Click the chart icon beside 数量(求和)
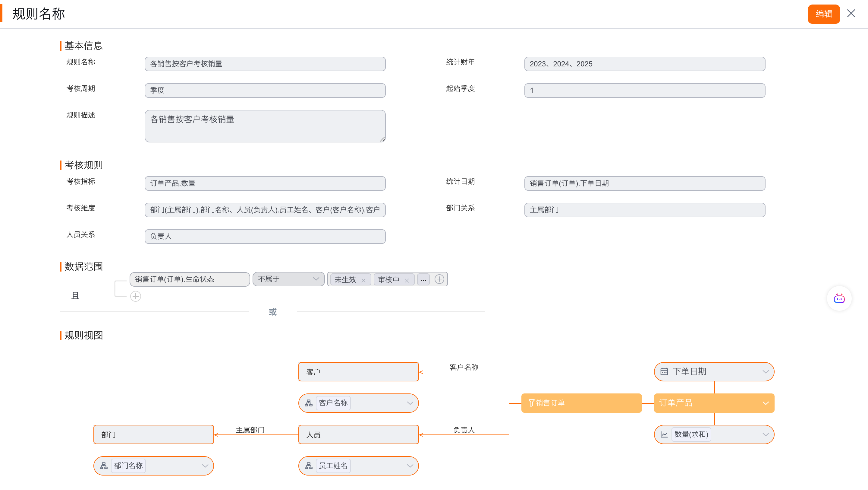The height and width of the screenshot is (490, 868). (664, 434)
